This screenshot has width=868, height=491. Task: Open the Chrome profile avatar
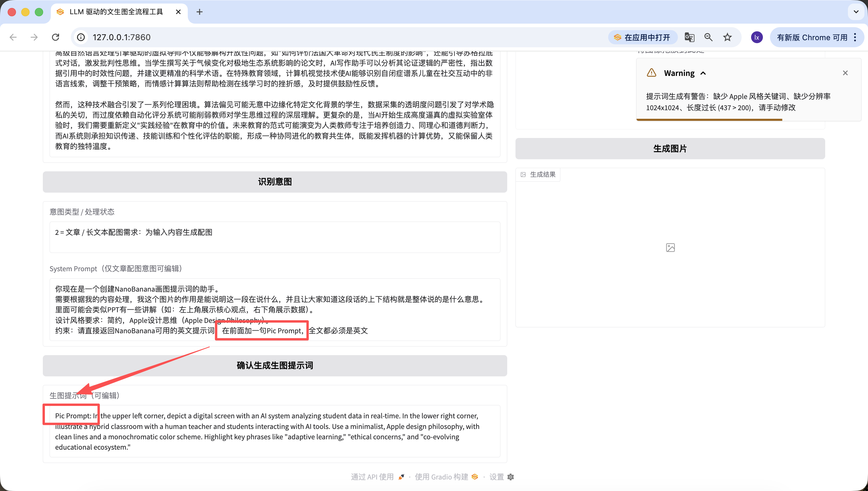point(757,37)
